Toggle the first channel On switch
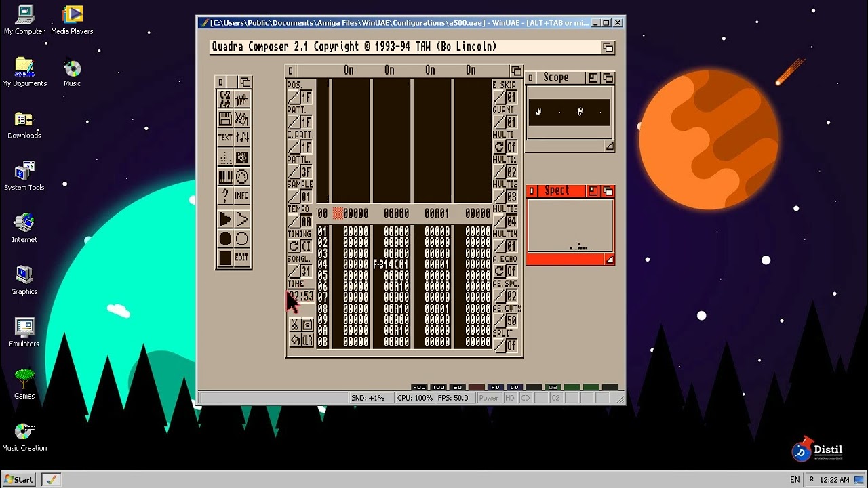The width and height of the screenshot is (868, 488). [349, 70]
